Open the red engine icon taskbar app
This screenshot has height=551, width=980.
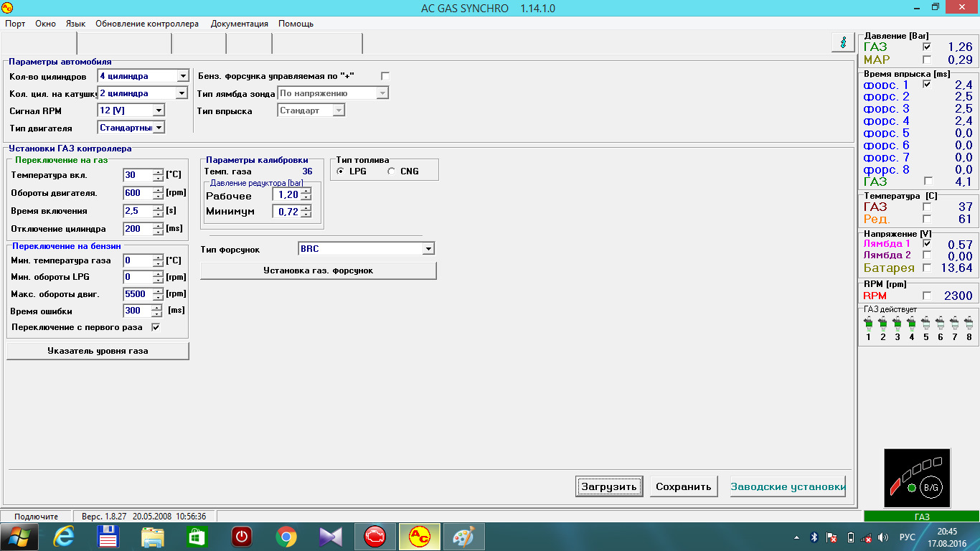click(x=374, y=537)
